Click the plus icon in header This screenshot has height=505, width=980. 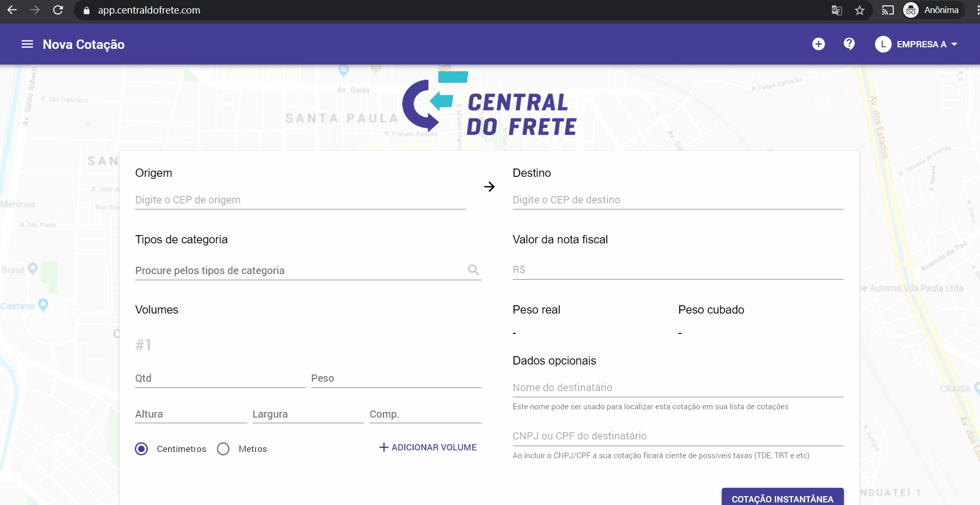coord(818,44)
